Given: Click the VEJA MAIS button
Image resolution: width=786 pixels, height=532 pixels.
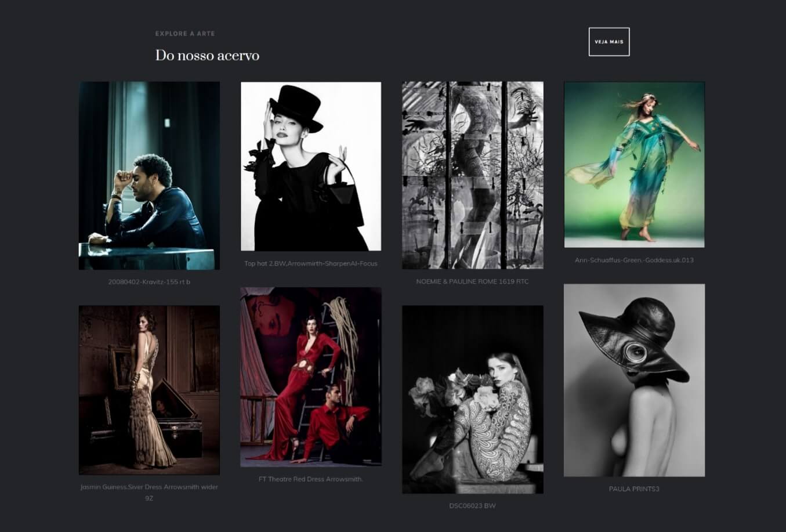Looking at the screenshot, I should (x=608, y=42).
